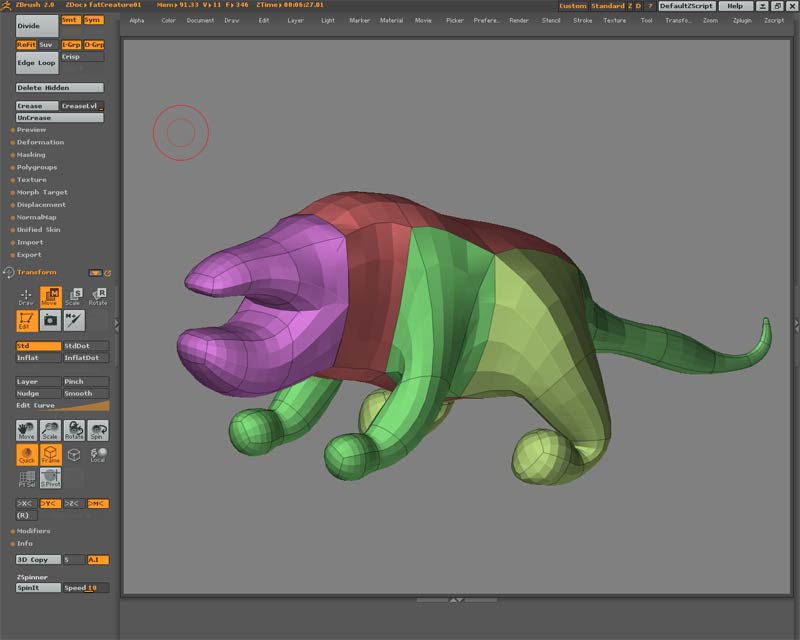800x640 pixels.
Task: Expand the Morph Target section
Action: tap(42, 192)
